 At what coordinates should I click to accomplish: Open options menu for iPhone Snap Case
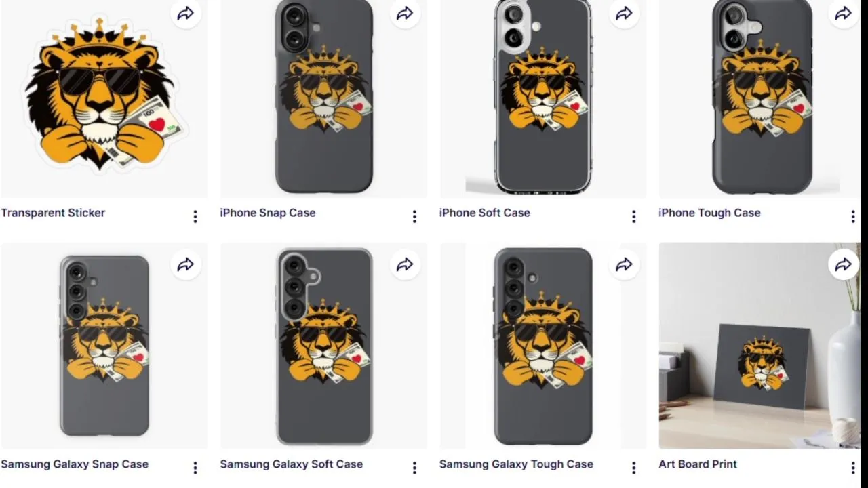pyautogui.click(x=414, y=216)
